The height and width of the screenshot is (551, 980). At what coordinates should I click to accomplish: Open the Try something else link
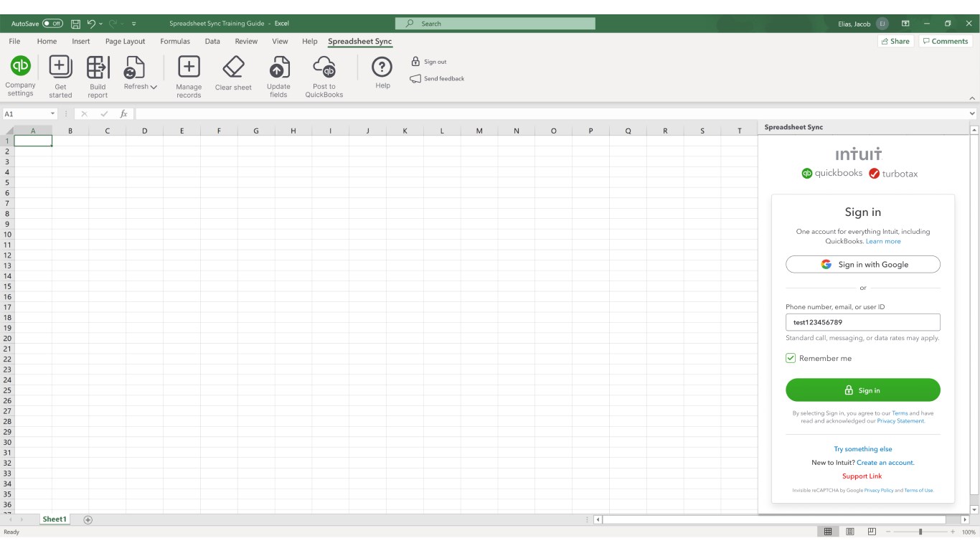863,449
